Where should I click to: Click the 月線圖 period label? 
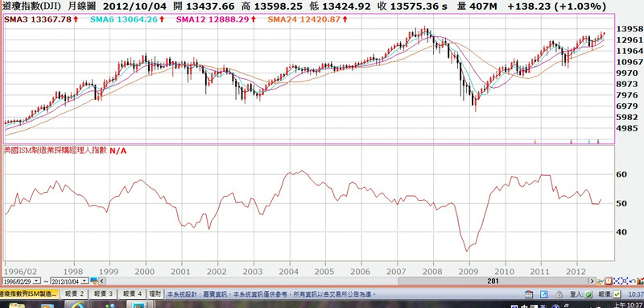point(83,6)
